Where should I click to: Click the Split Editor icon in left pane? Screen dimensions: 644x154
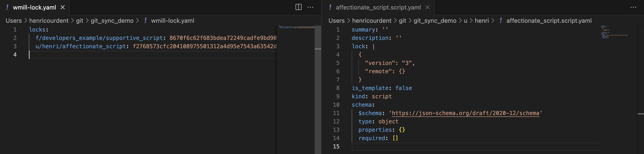click(298, 7)
